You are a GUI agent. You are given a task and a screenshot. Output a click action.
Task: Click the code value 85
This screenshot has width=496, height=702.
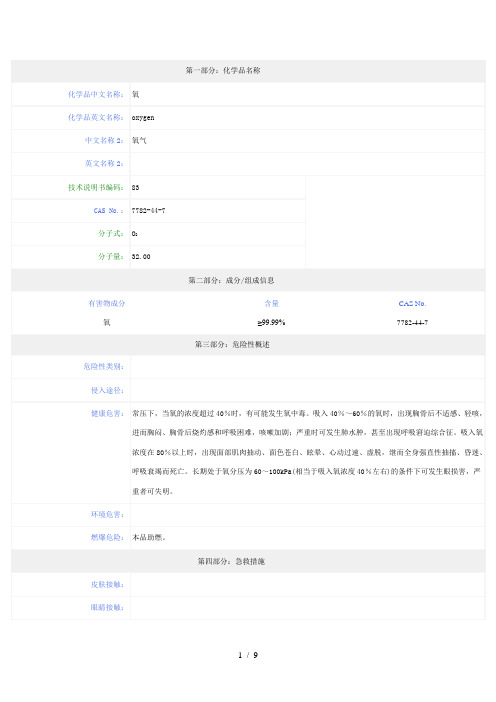135,188
